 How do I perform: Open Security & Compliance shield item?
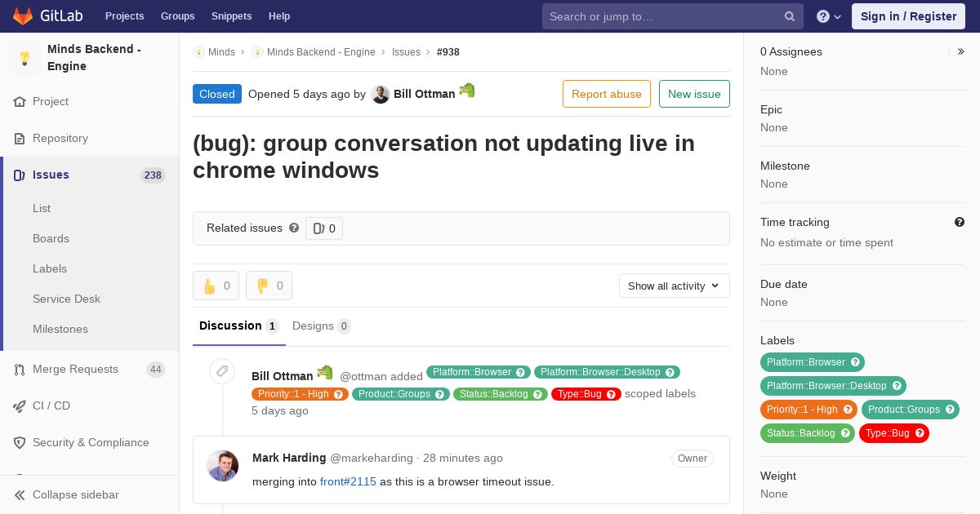tap(90, 442)
